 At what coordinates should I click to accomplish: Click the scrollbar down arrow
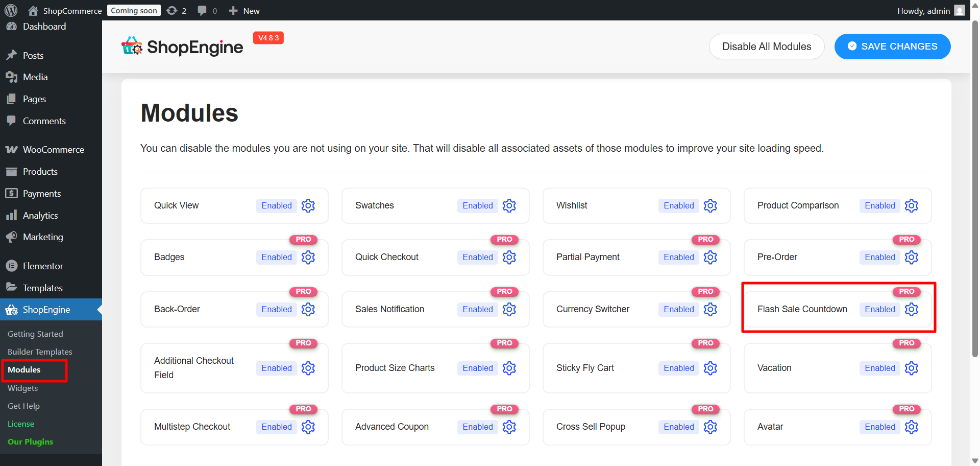click(975, 461)
